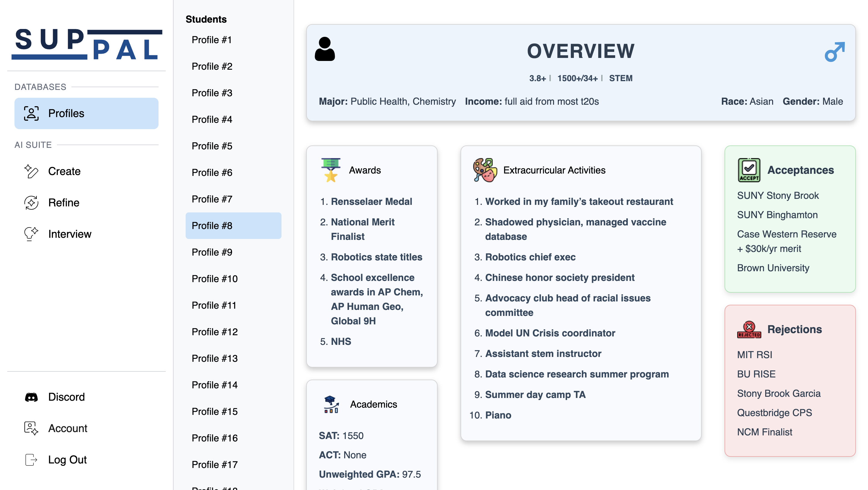Select the Awards section icon
868x490 pixels.
[x=330, y=170]
